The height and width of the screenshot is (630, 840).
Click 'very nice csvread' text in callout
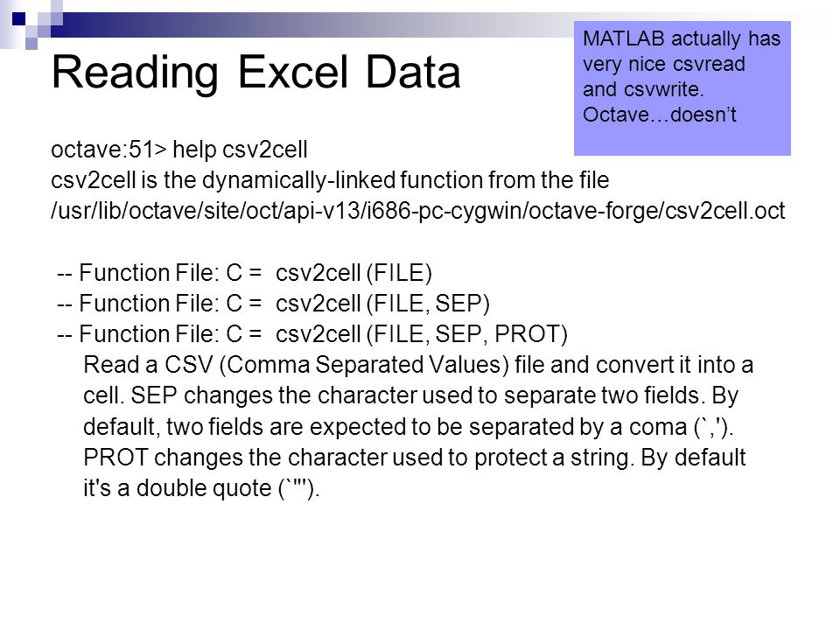pos(664,64)
